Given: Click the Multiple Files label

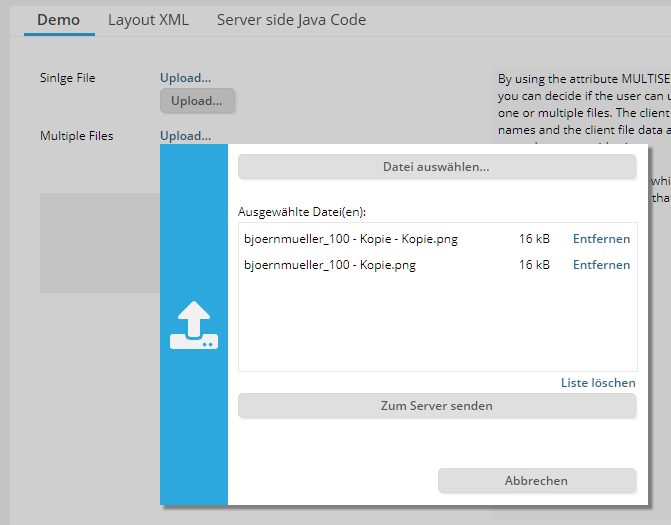Looking at the screenshot, I should tap(77, 136).
